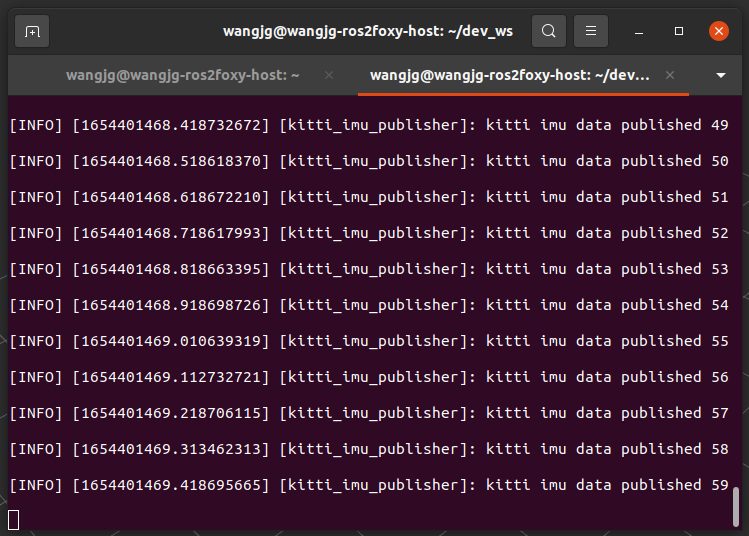Viewport: 749px width, 536px height.
Task: Click the log line published 58
Action: click(x=369, y=449)
